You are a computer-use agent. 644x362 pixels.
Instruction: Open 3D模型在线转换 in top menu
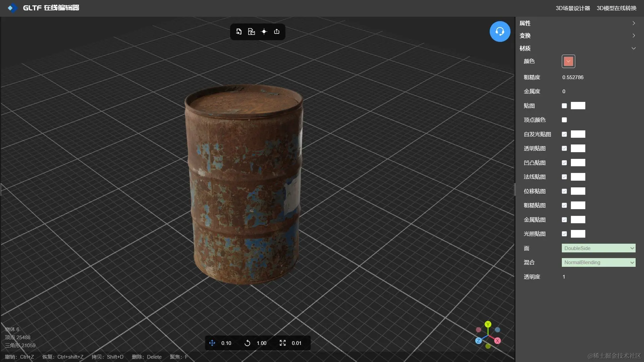tap(616, 8)
